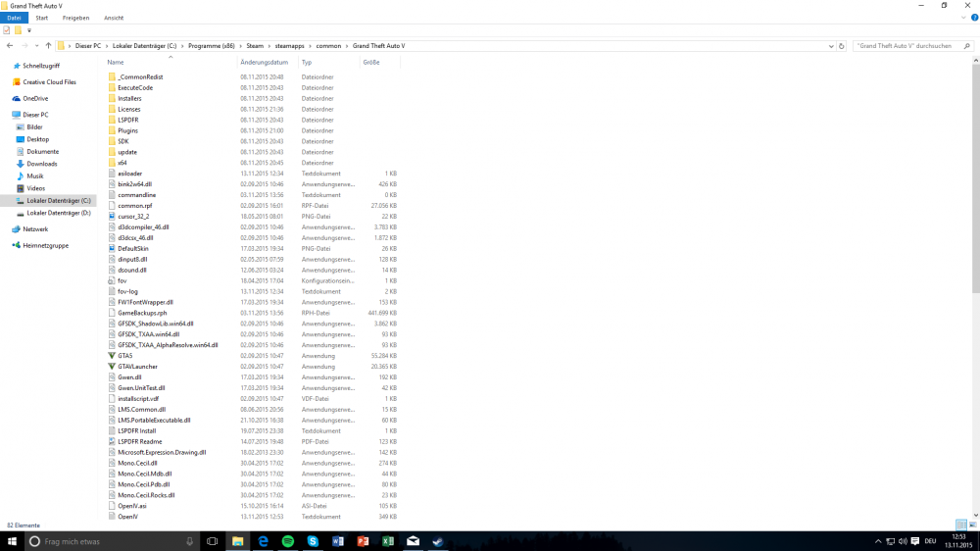
Task: Open the volume tray icon
Action: [x=903, y=541]
